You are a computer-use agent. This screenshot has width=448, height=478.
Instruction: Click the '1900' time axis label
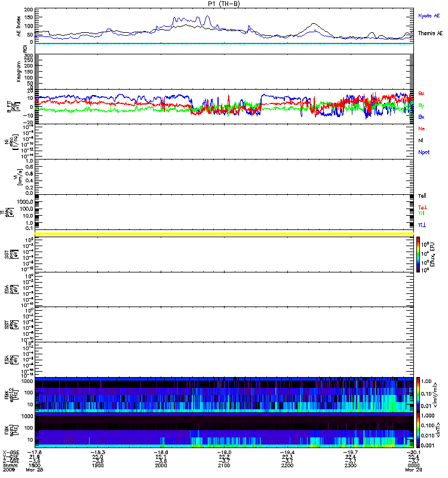98,465
